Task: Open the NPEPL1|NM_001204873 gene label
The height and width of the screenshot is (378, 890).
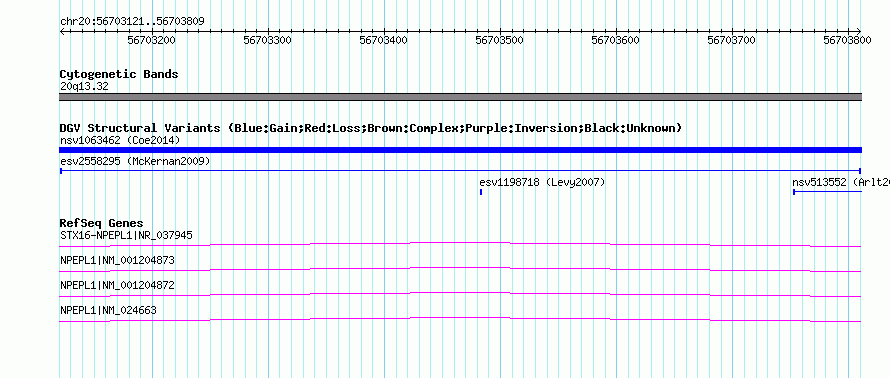Action: (117, 261)
